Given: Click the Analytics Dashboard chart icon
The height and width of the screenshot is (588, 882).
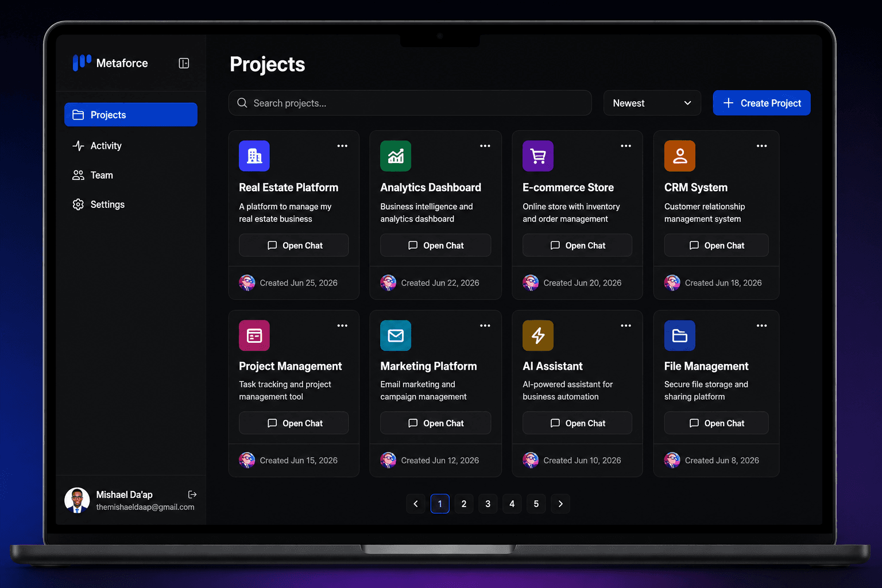Looking at the screenshot, I should click(x=396, y=156).
